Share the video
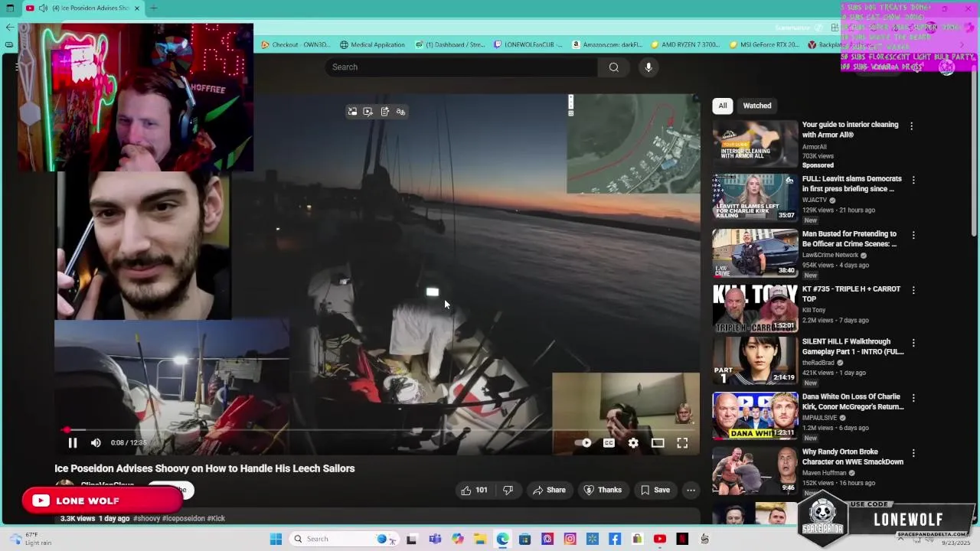Image resolution: width=980 pixels, height=551 pixels. [549, 490]
